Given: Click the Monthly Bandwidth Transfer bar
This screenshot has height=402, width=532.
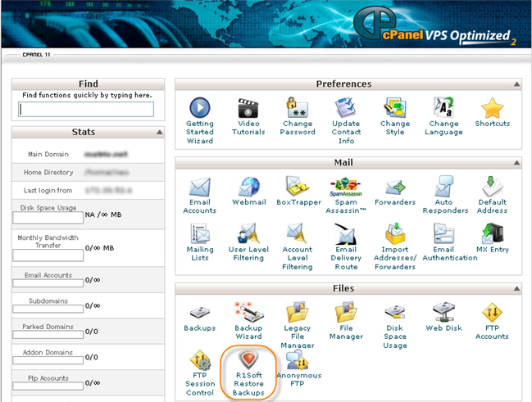Looking at the screenshot, I should [48, 255].
